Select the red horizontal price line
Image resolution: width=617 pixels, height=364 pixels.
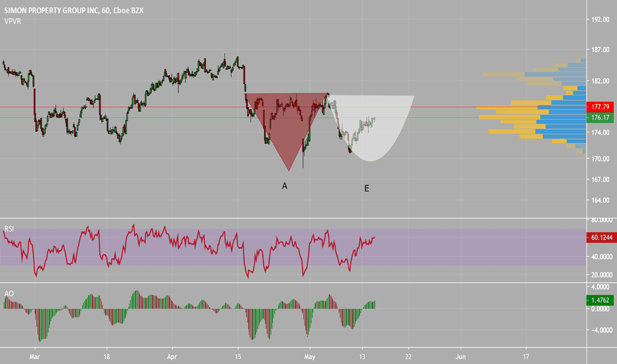[293, 107]
